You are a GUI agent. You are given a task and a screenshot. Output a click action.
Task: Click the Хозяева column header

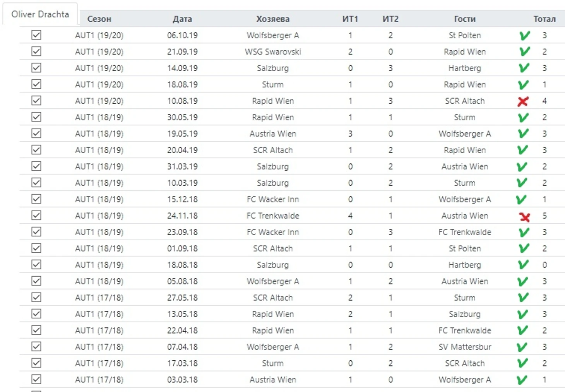[272, 19]
